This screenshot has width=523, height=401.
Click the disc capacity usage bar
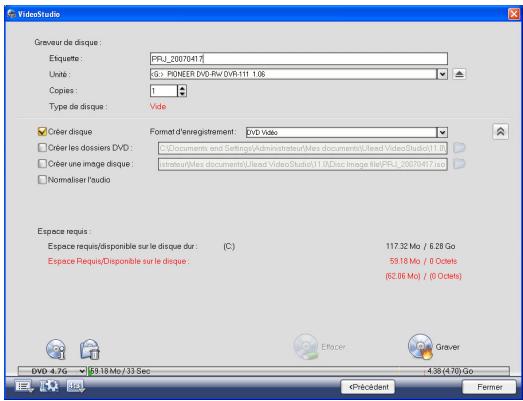point(298,371)
